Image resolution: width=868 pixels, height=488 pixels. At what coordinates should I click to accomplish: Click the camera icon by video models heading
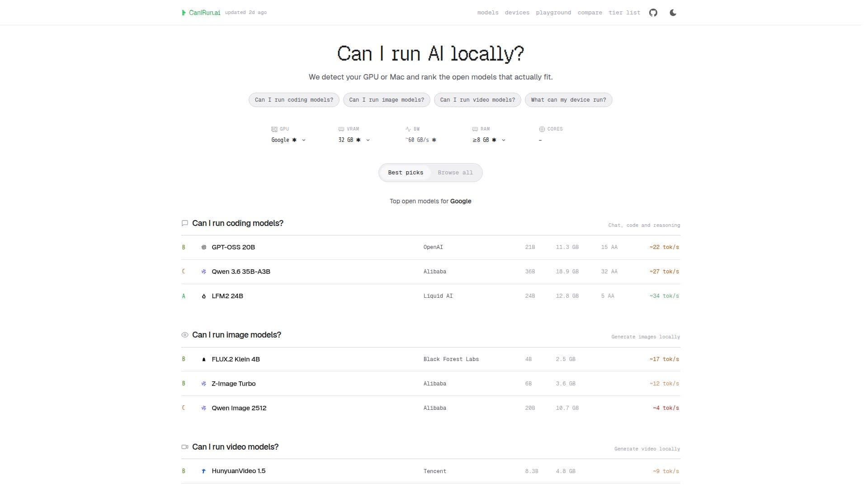(184, 447)
